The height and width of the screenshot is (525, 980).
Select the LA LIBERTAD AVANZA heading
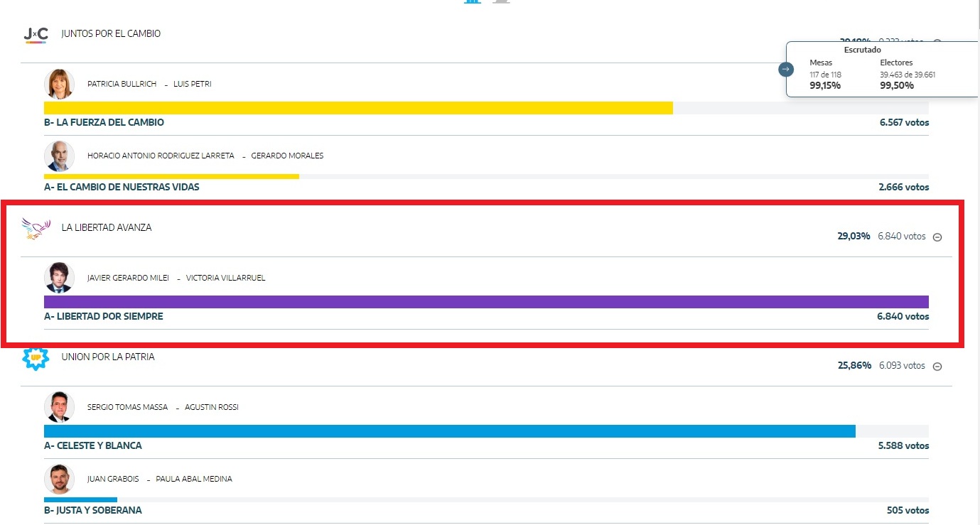(107, 227)
